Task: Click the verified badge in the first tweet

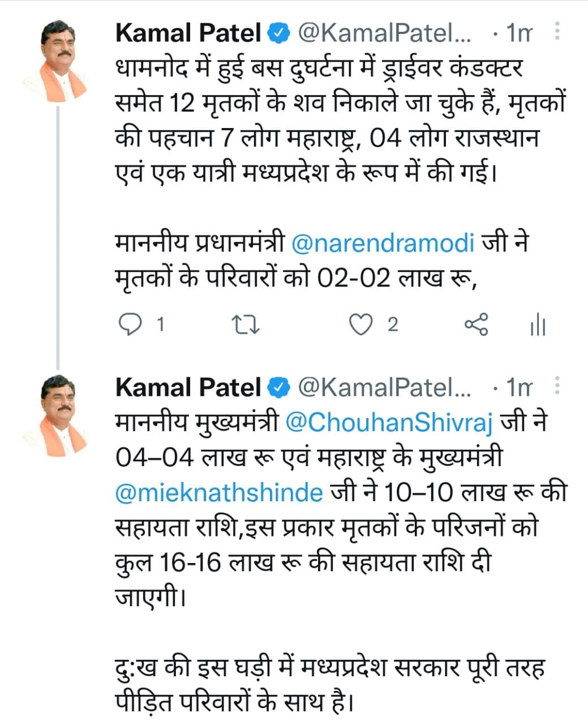Action: [x=277, y=34]
